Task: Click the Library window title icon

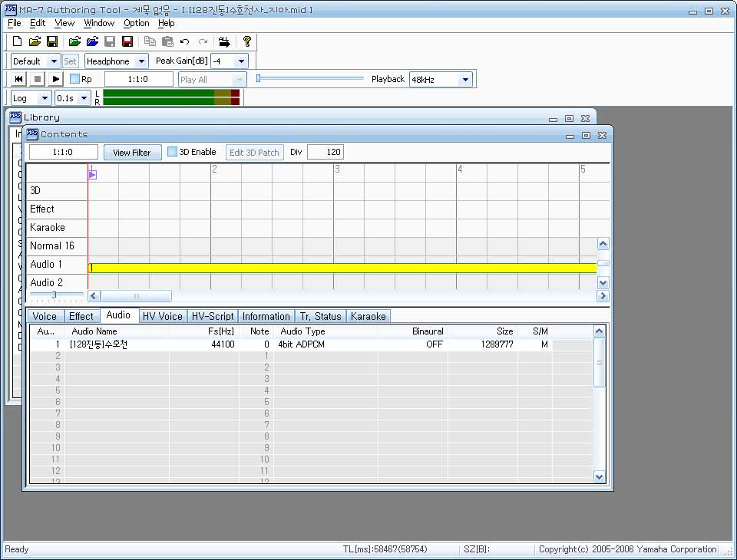Action: pos(15,117)
